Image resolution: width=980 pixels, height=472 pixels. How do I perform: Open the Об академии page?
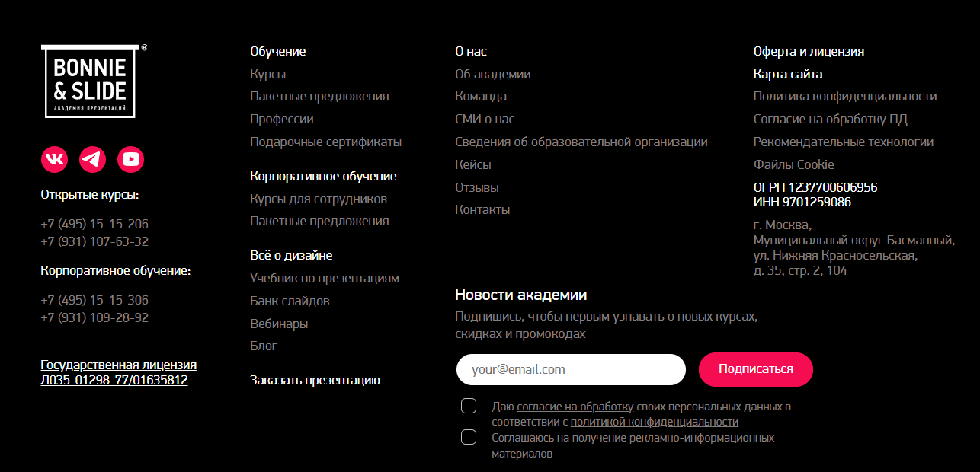click(x=492, y=74)
